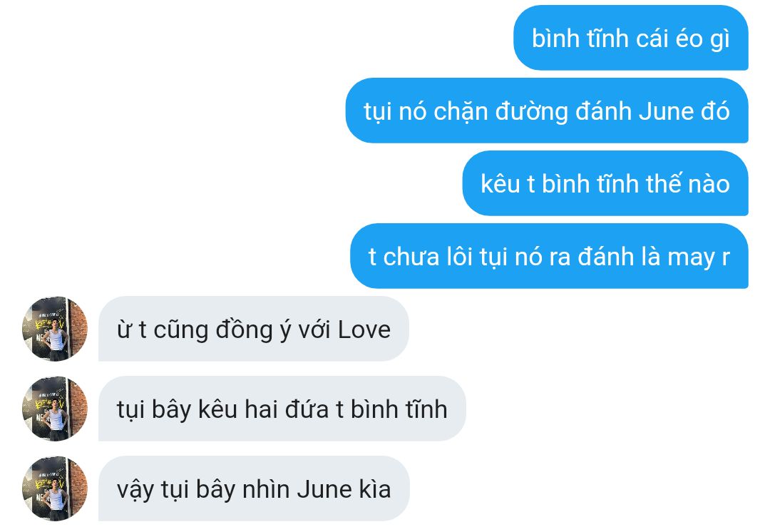Select the "tụi nó chặn đường đánh June đó" bubble
The image size is (770, 532).
(x=547, y=111)
